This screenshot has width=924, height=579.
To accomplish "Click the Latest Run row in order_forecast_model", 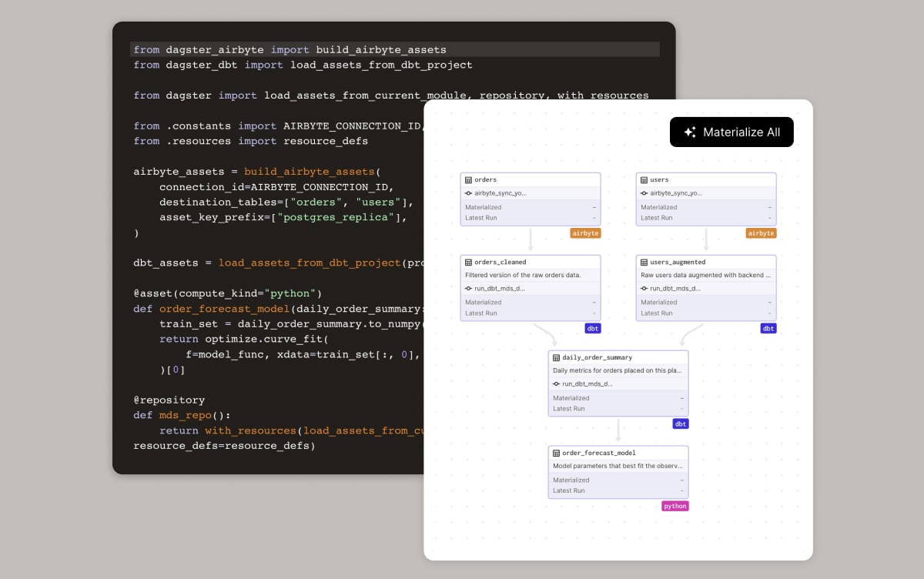I will (618, 490).
